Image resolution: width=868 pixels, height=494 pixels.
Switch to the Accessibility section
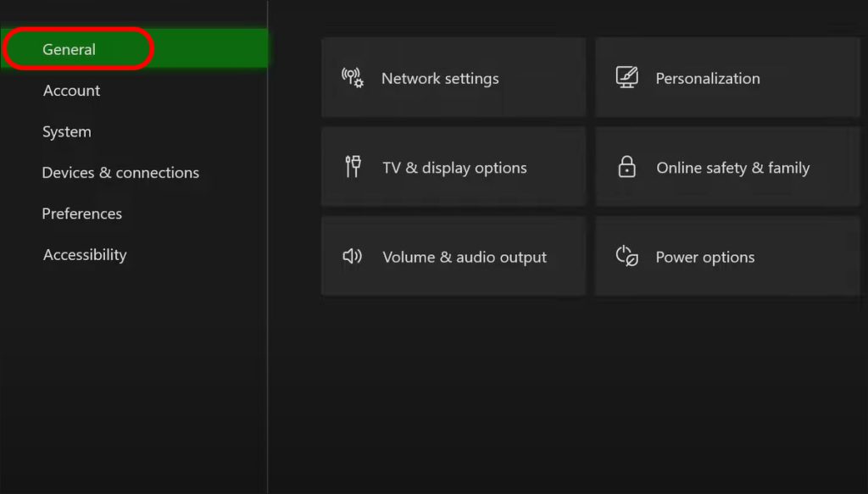[85, 254]
